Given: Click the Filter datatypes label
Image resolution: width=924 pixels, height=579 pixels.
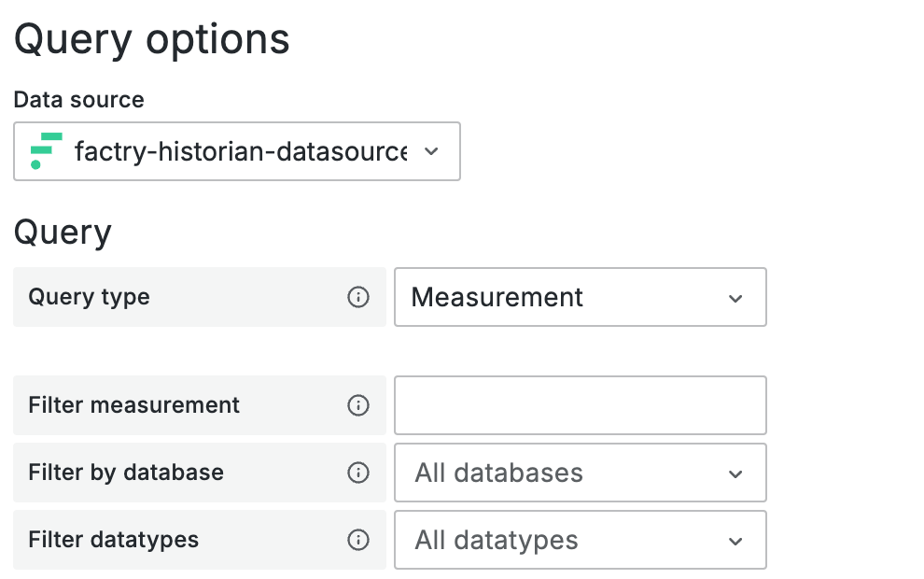Looking at the screenshot, I should (114, 540).
